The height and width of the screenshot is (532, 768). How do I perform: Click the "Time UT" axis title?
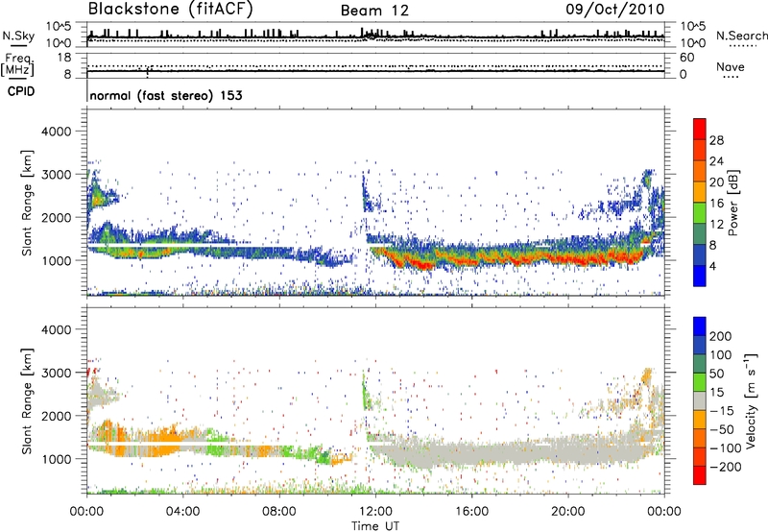click(x=375, y=525)
